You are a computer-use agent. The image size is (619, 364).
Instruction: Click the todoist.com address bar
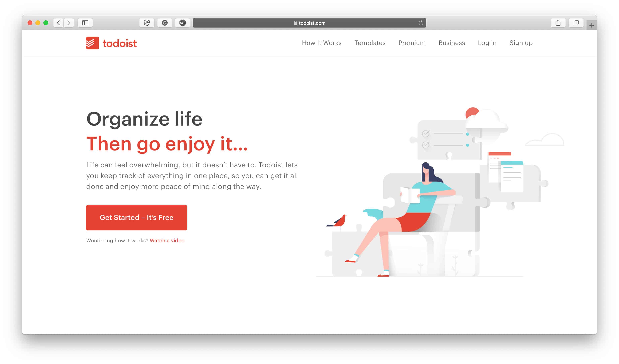[x=309, y=23]
